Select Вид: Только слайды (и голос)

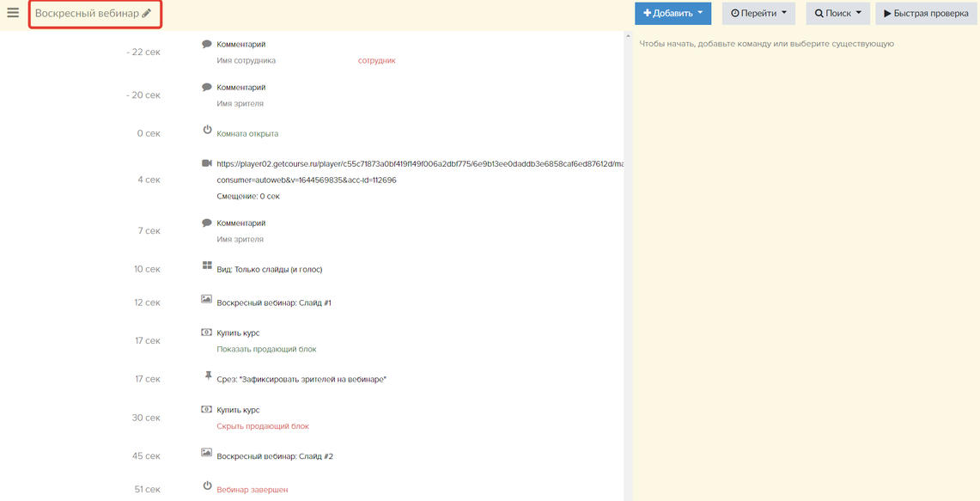270,270
